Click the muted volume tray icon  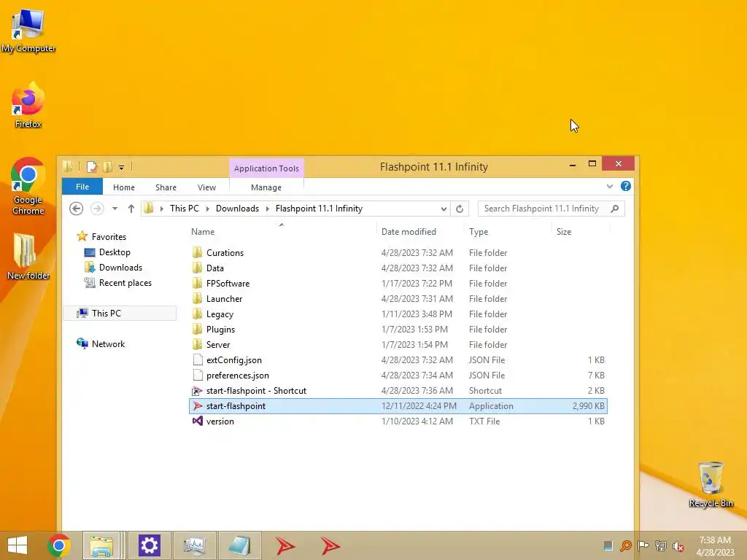[678, 546]
